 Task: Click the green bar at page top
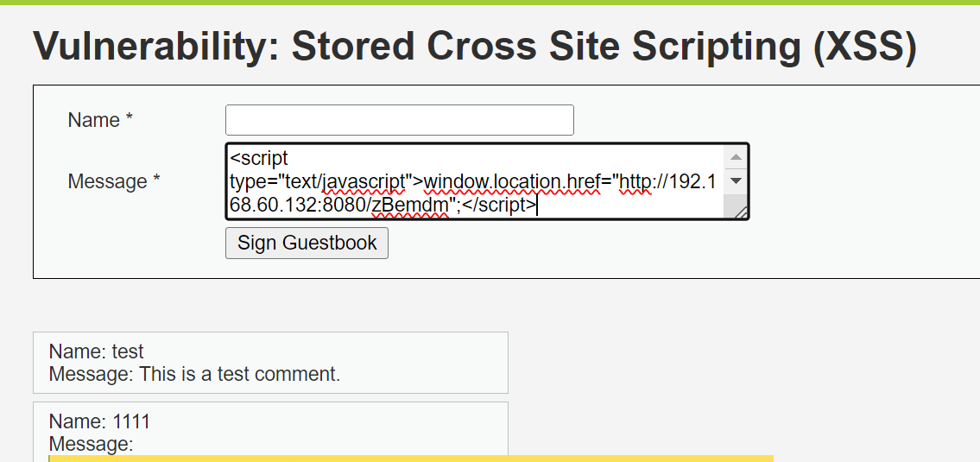click(490, 3)
